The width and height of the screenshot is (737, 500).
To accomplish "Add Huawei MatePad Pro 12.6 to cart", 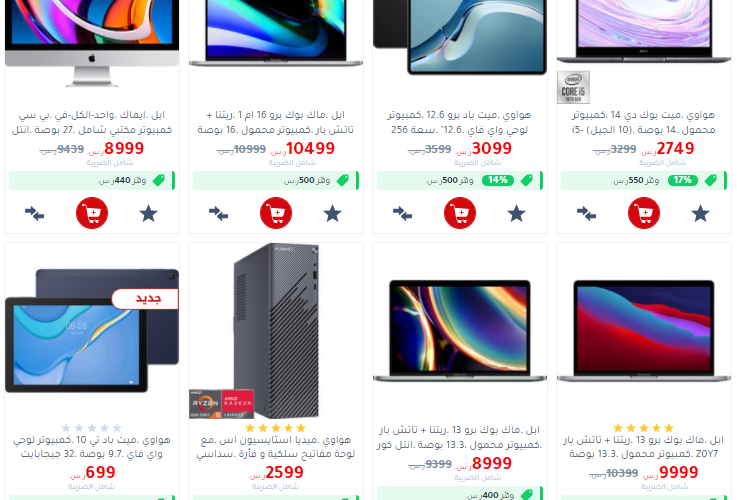I will pyautogui.click(x=460, y=213).
